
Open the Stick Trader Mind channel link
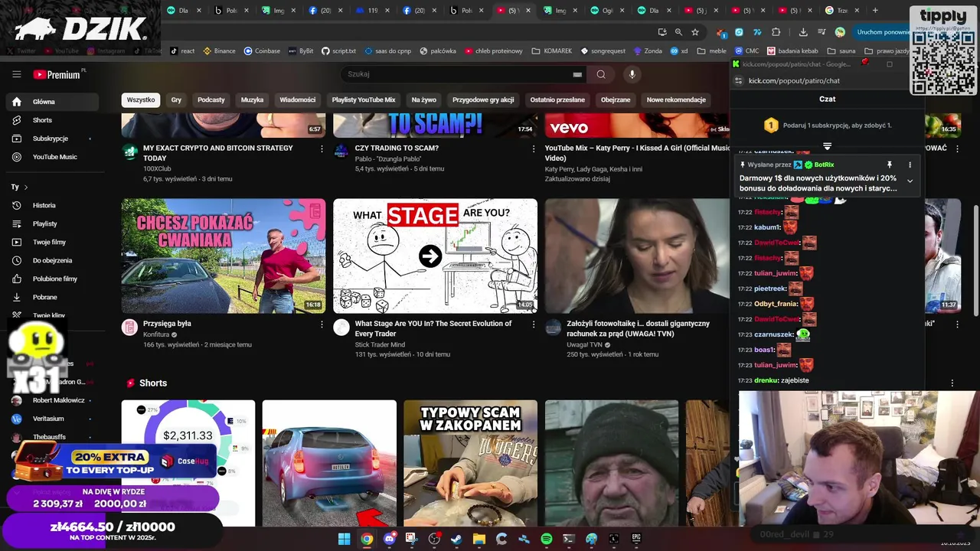(x=380, y=344)
